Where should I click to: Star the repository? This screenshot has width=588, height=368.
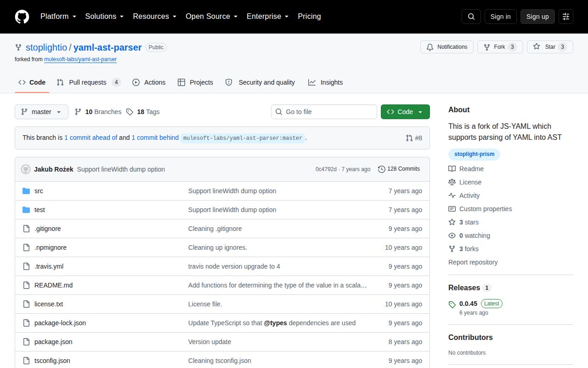pyautogui.click(x=550, y=47)
